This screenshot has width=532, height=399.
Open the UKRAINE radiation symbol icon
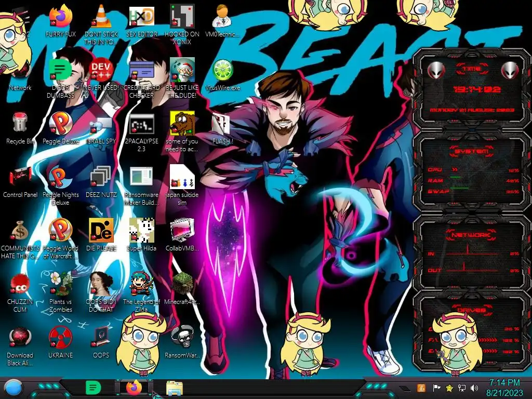[61, 337]
